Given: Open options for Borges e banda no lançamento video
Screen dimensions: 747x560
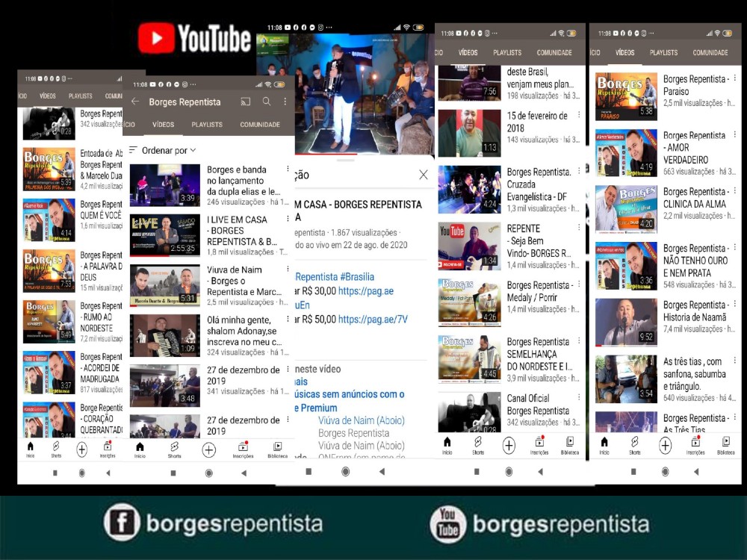Looking at the screenshot, I should coord(288,169).
